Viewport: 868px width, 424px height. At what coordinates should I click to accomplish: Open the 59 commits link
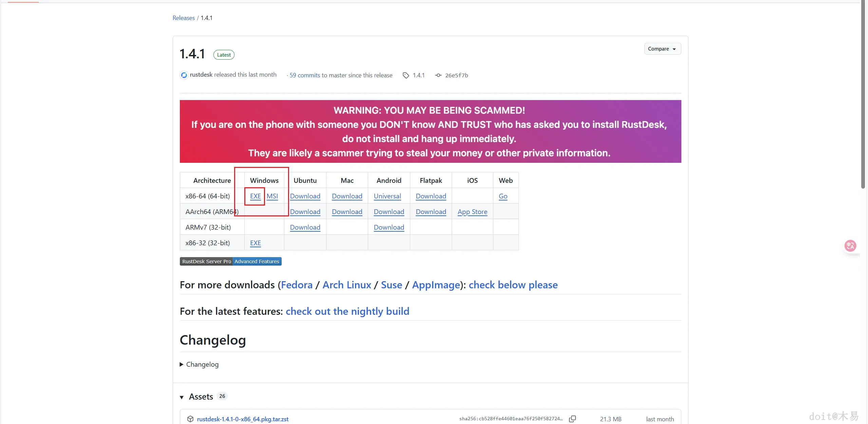tap(305, 75)
